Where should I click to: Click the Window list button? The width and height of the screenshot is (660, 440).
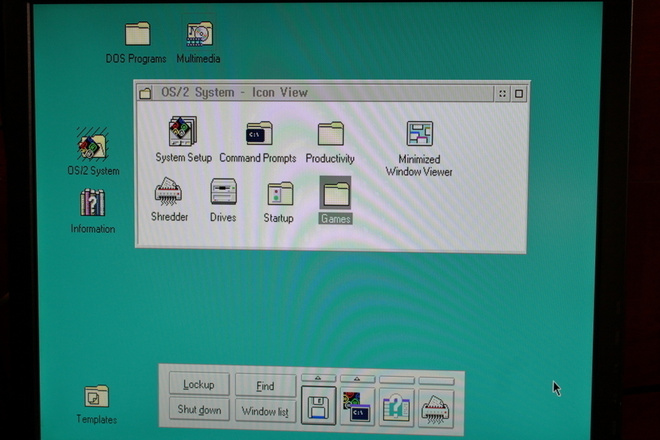pos(265,411)
